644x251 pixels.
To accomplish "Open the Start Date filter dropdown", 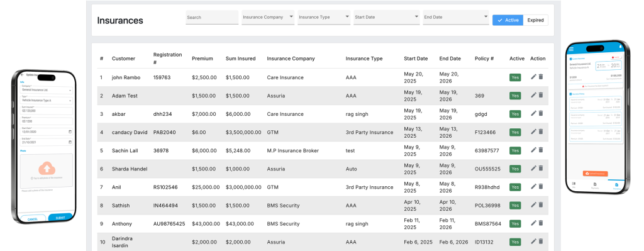I will click(387, 17).
